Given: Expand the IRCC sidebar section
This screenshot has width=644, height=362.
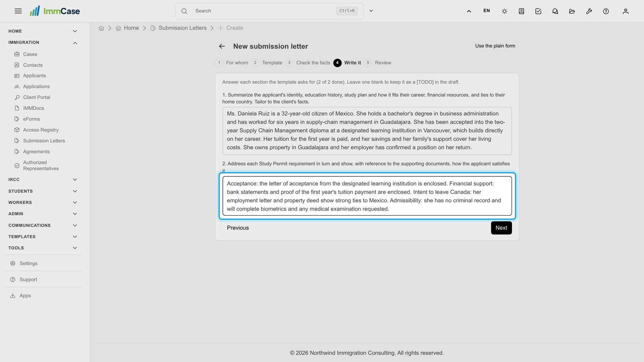Looking at the screenshot, I should pyautogui.click(x=43, y=180).
